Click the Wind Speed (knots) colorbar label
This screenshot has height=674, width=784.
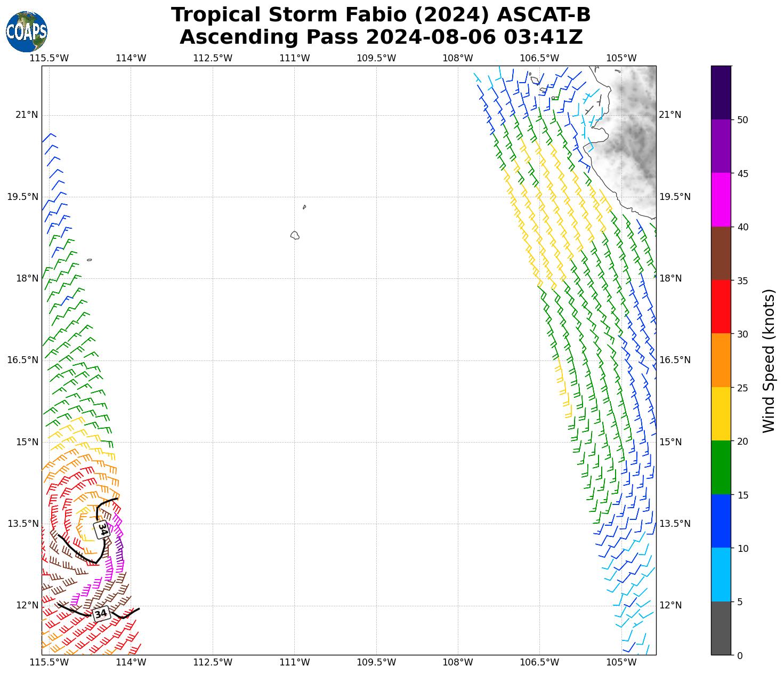[768, 360]
